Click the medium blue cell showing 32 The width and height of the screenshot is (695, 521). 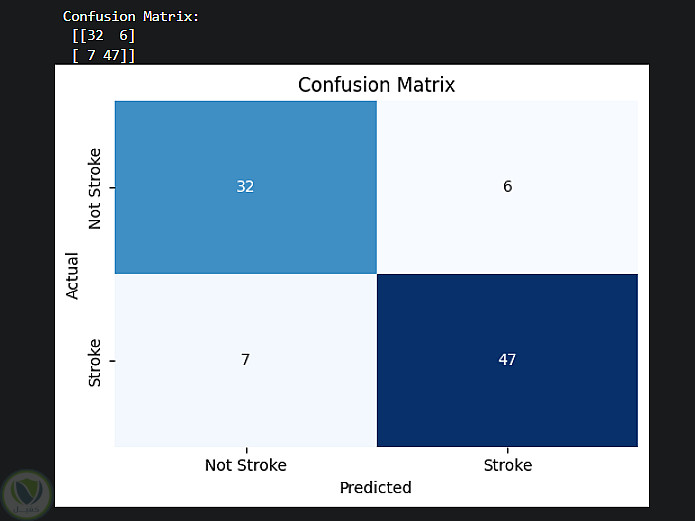coord(245,187)
